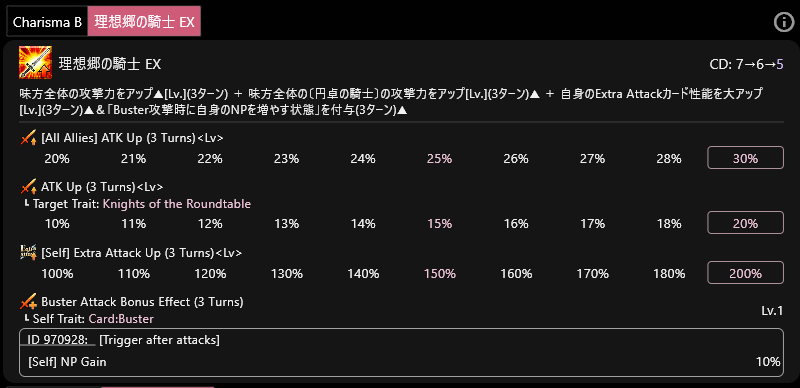Click the Buster Attack Bonus Effect icon
This screenshot has width=800, height=388.
pyautogui.click(x=28, y=302)
